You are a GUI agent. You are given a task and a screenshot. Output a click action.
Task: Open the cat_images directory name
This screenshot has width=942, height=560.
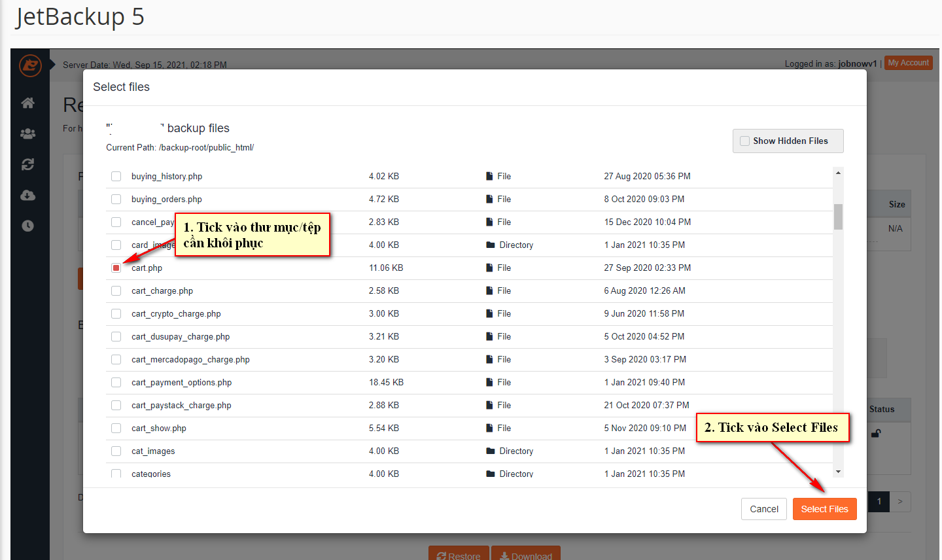tap(153, 451)
